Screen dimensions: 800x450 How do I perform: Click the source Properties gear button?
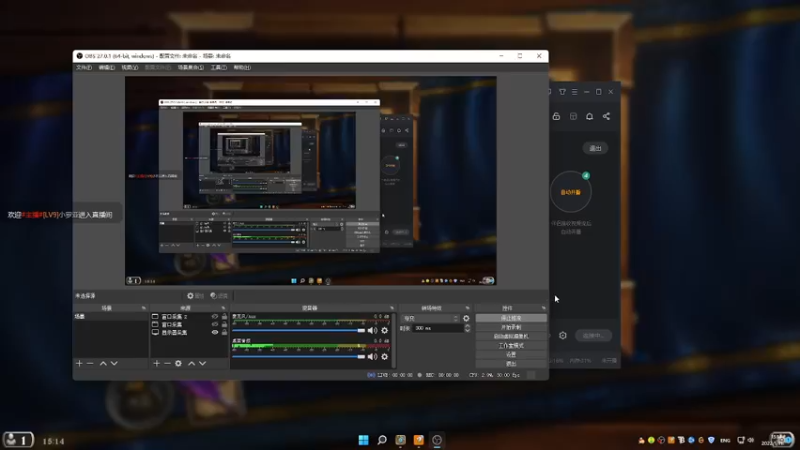[195, 296]
